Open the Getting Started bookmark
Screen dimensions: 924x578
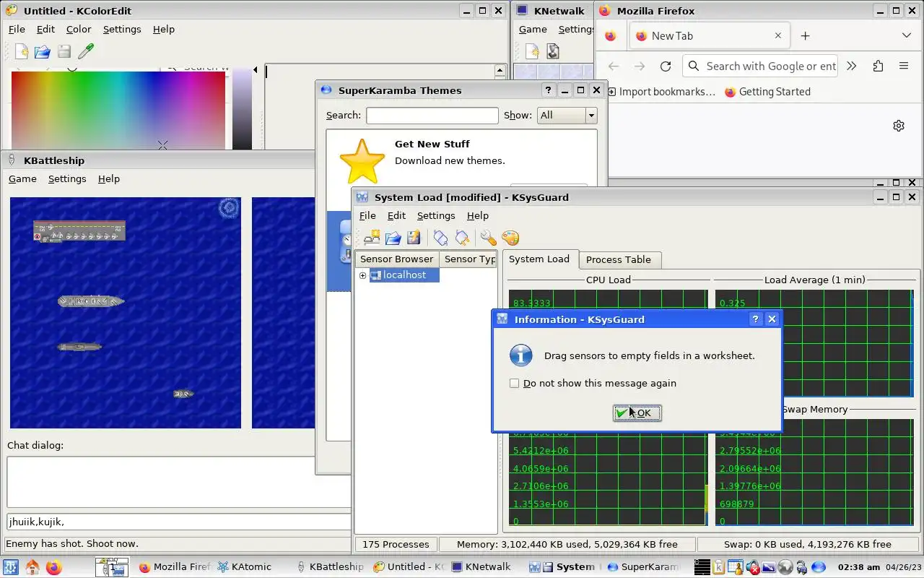[767, 92]
